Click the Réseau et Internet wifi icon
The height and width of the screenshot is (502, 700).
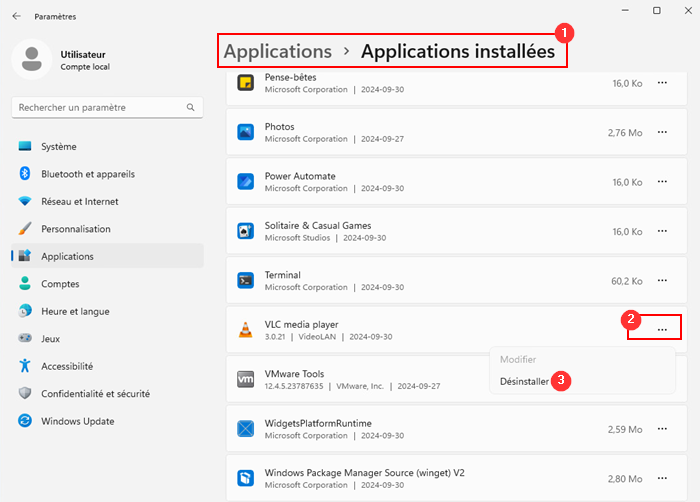(25, 201)
